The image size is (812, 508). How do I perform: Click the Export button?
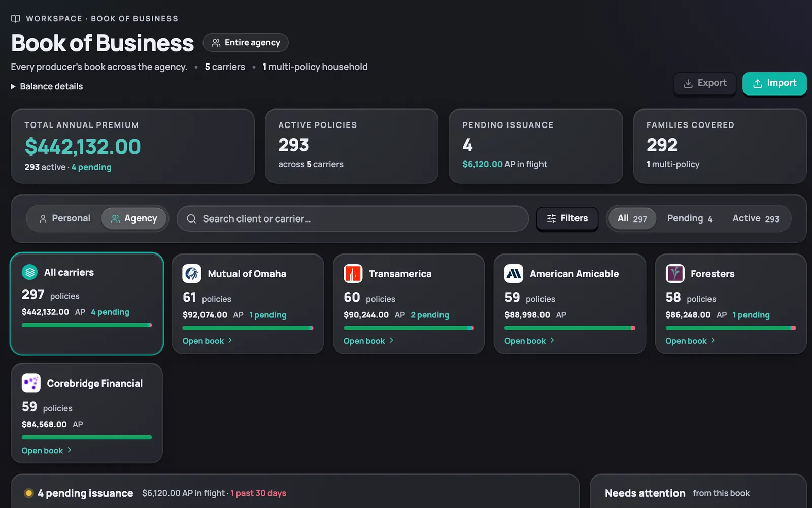(705, 83)
